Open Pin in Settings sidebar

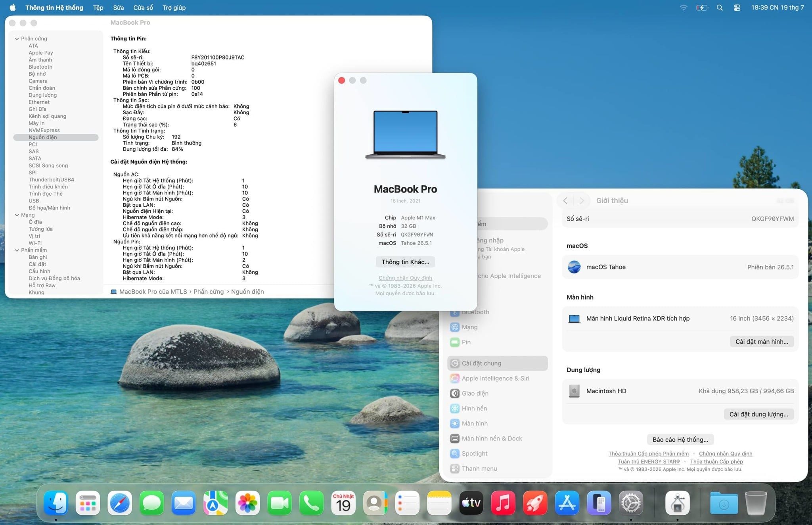pos(498,342)
